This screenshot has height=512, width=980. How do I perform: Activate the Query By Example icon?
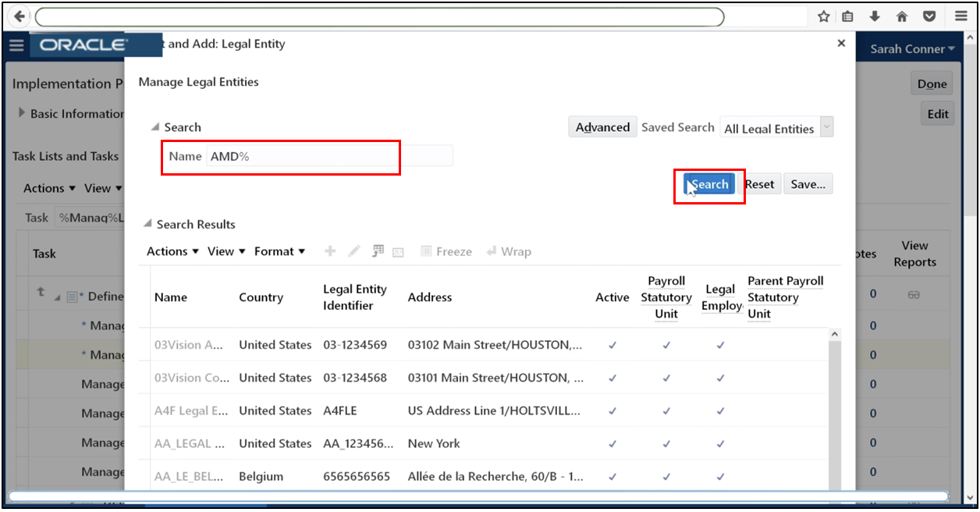tap(378, 251)
